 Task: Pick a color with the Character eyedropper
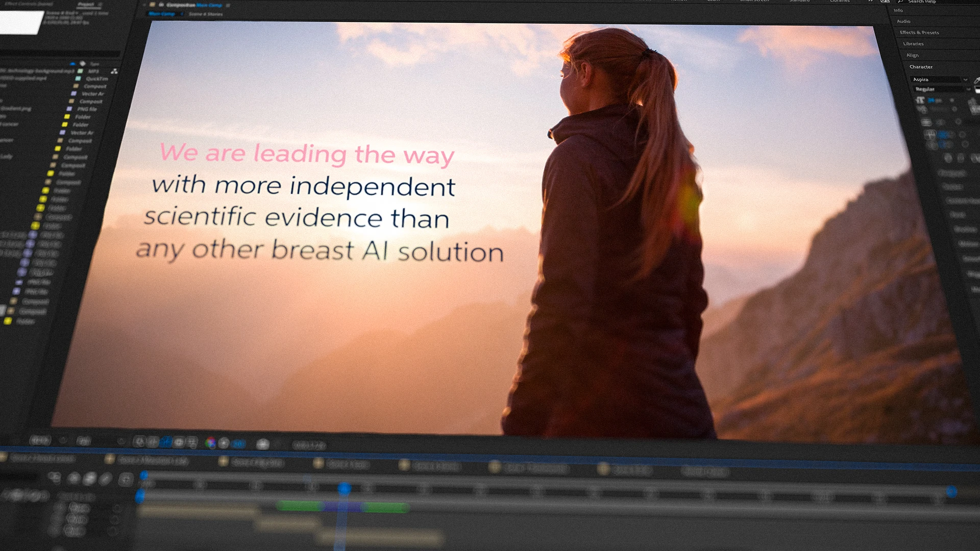977,80
